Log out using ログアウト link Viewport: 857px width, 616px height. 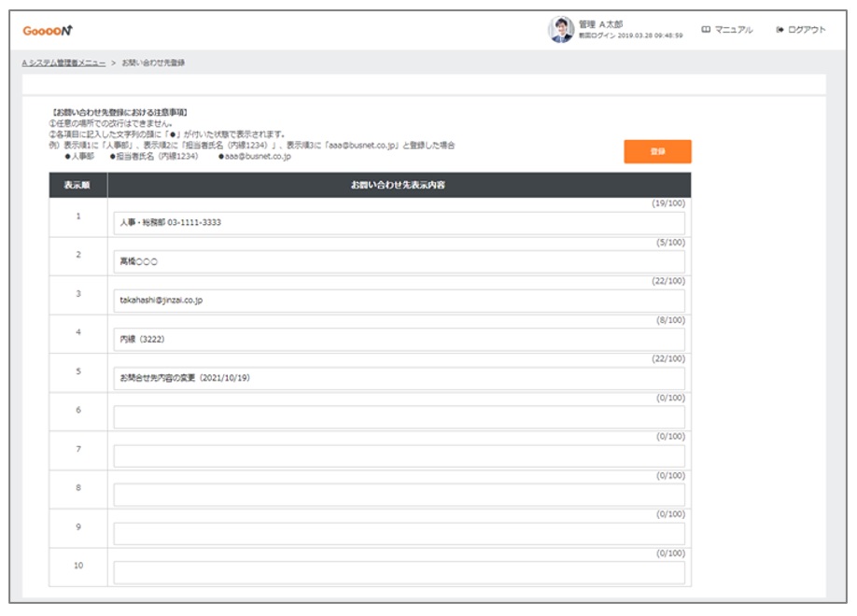click(x=807, y=30)
